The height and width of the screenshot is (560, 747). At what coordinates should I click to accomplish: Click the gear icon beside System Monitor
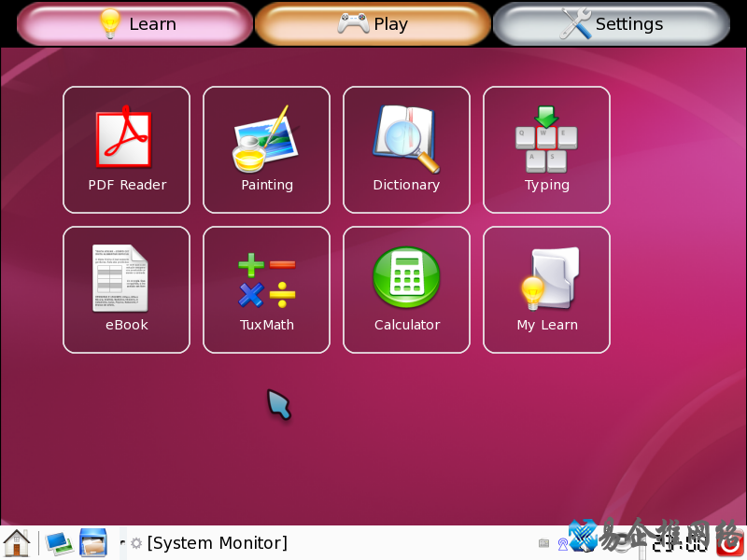(136, 543)
